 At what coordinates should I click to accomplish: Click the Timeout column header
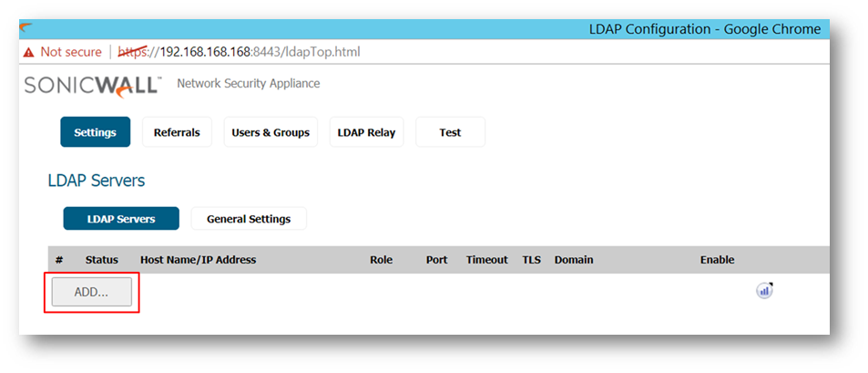tap(486, 260)
